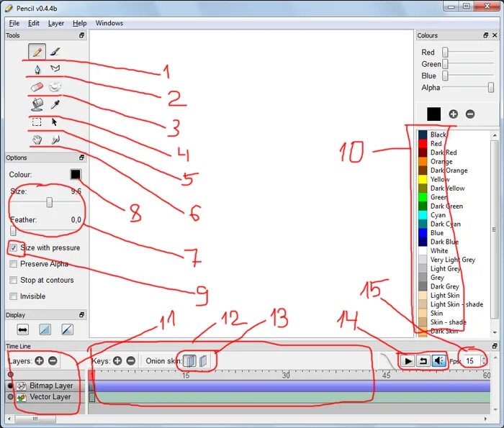The width and height of the screenshot is (504, 428).
Task: Enable Invisible checkbox
Action: (x=14, y=296)
